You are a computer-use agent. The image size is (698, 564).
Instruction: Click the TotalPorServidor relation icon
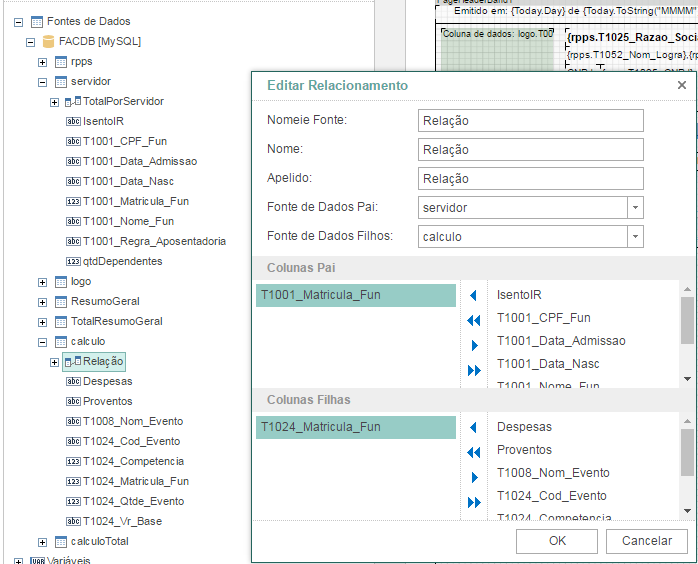[73, 101]
